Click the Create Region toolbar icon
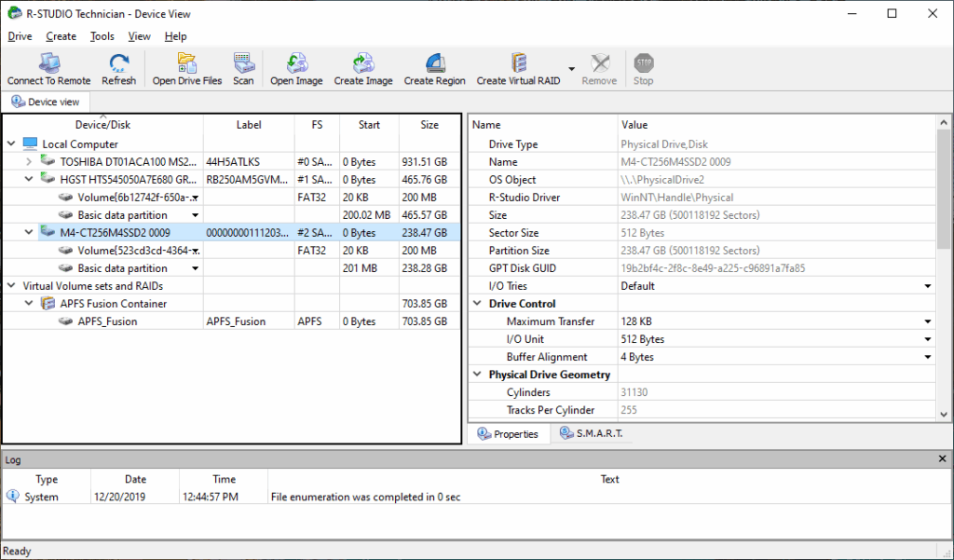Screen dimensions: 954x560 point(434,62)
